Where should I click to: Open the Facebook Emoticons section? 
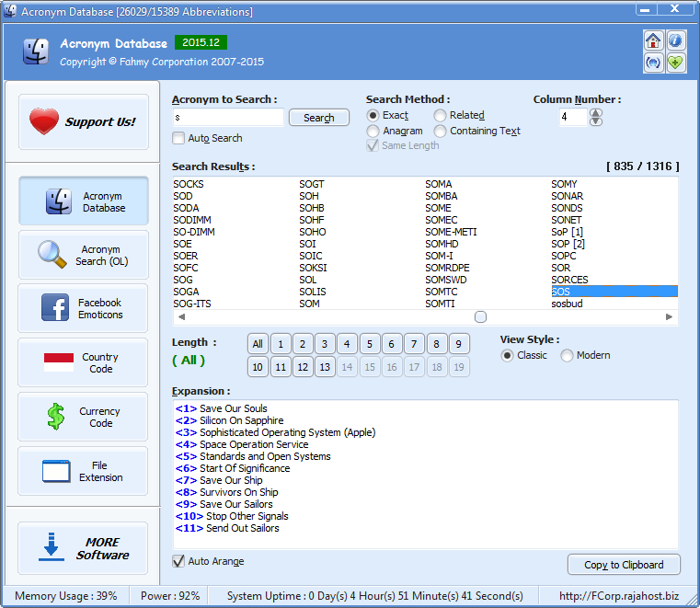(84, 308)
